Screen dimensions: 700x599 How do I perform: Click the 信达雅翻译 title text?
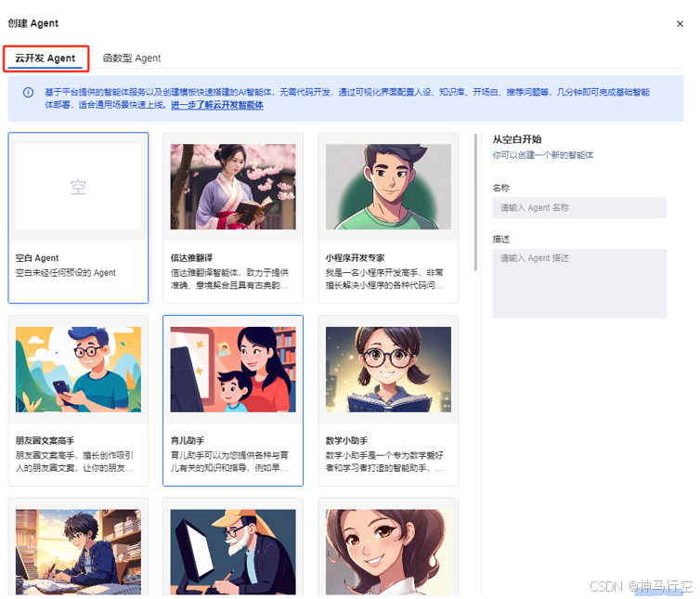click(x=191, y=258)
